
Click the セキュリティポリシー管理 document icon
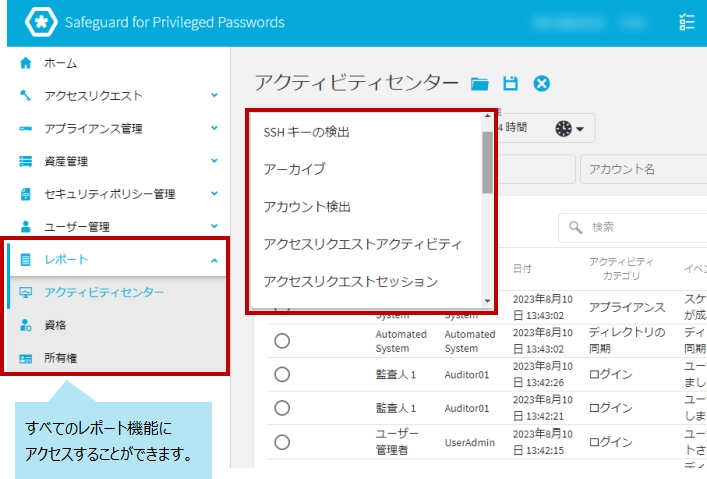[26, 194]
